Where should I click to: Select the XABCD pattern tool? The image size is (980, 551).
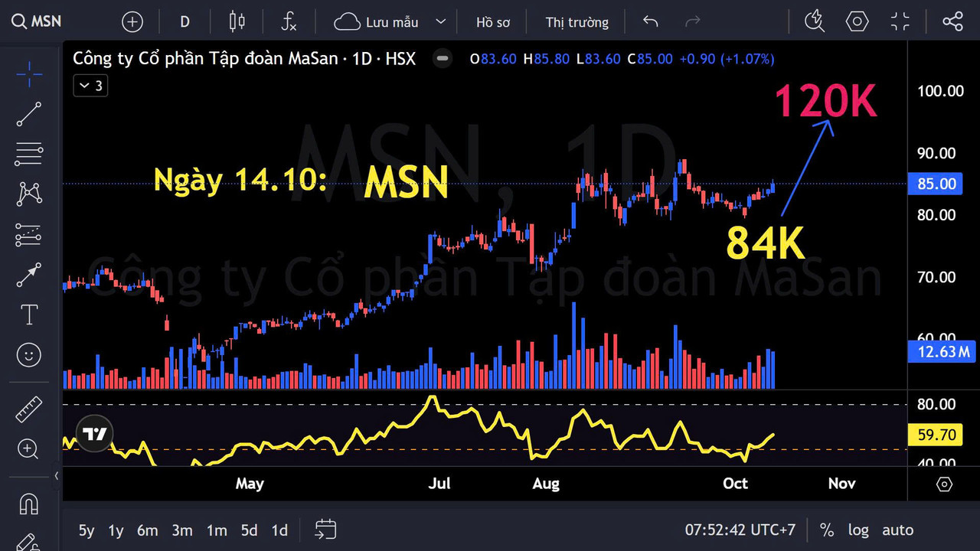click(x=29, y=194)
